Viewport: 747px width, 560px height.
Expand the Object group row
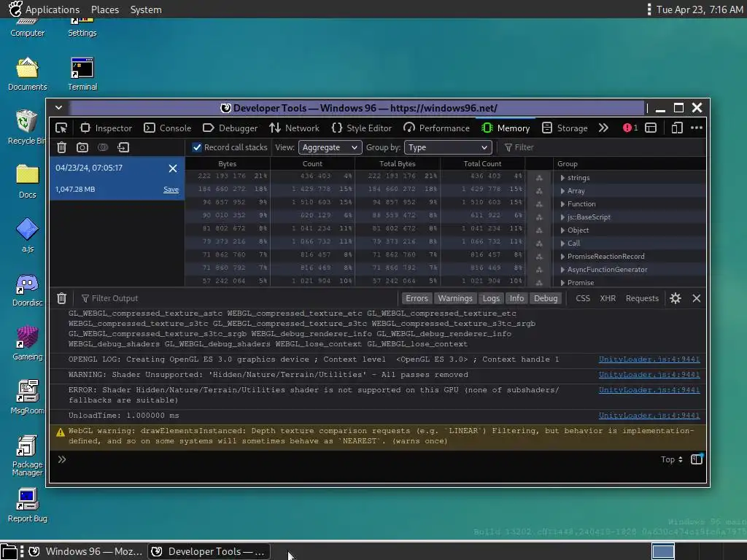point(562,230)
